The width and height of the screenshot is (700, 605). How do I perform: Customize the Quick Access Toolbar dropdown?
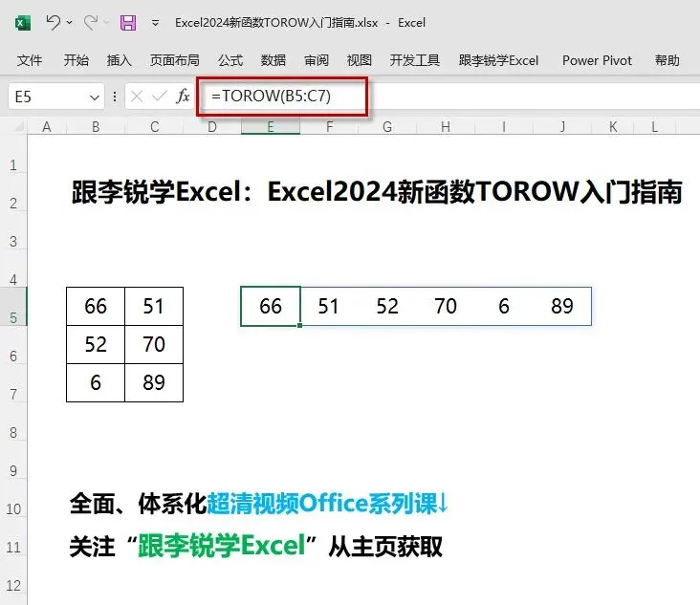[x=155, y=22]
